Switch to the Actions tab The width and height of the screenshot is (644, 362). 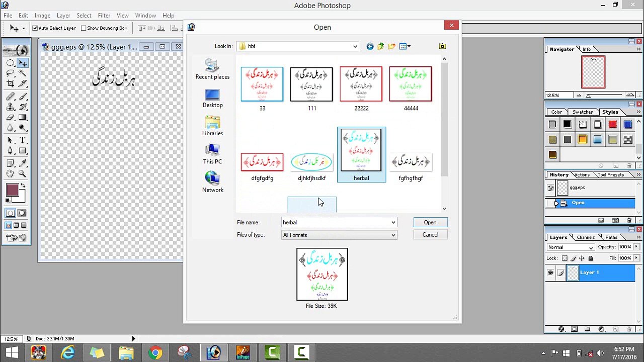click(582, 175)
